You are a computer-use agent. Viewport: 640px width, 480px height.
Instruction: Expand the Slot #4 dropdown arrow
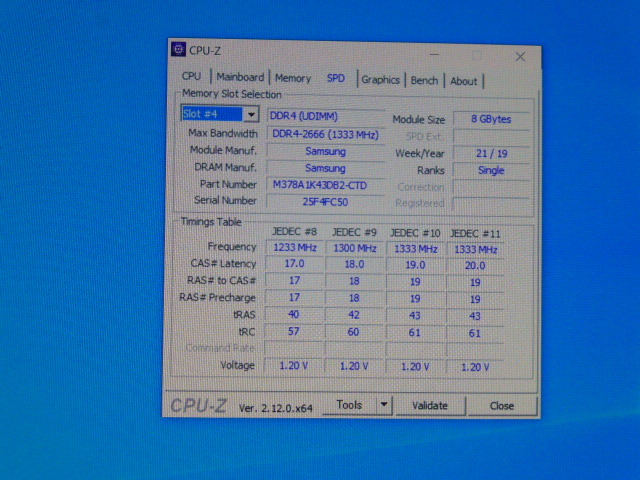pos(251,114)
